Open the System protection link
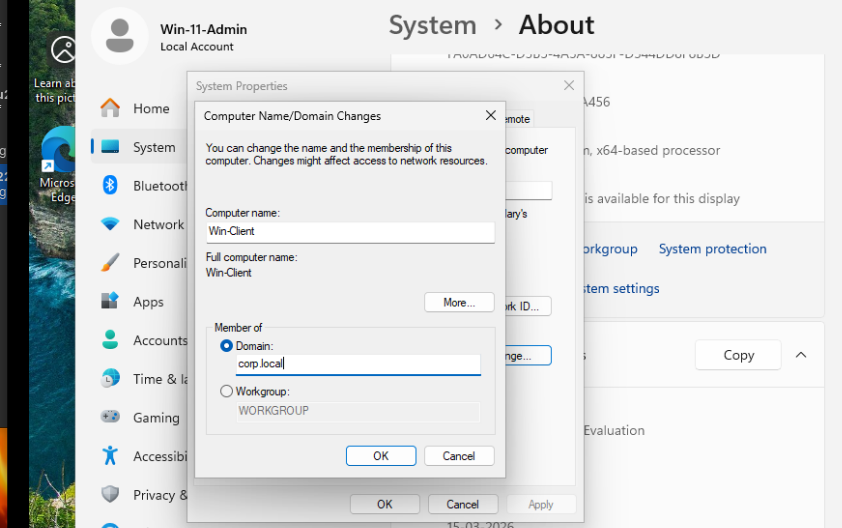The image size is (842, 528). coord(712,249)
